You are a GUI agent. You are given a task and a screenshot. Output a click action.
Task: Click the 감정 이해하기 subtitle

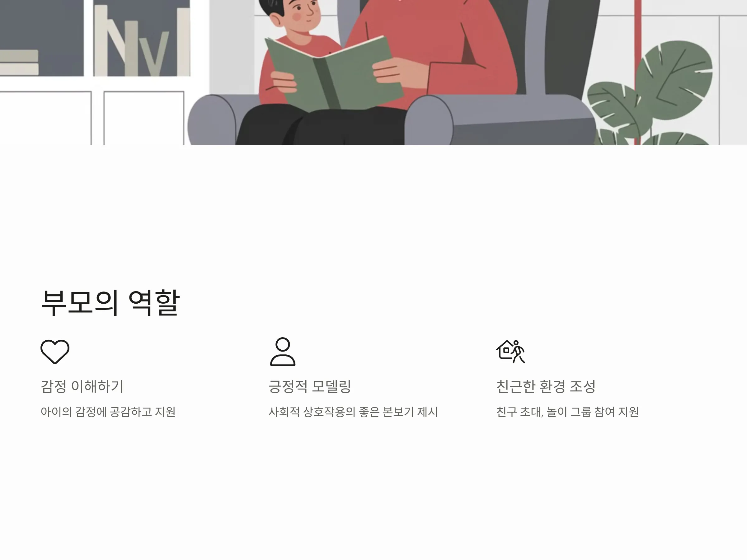[82, 386]
